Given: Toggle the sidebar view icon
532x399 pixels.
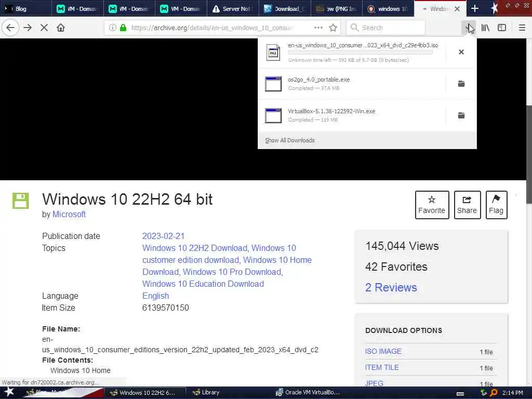Looking at the screenshot, I should [502, 28].
